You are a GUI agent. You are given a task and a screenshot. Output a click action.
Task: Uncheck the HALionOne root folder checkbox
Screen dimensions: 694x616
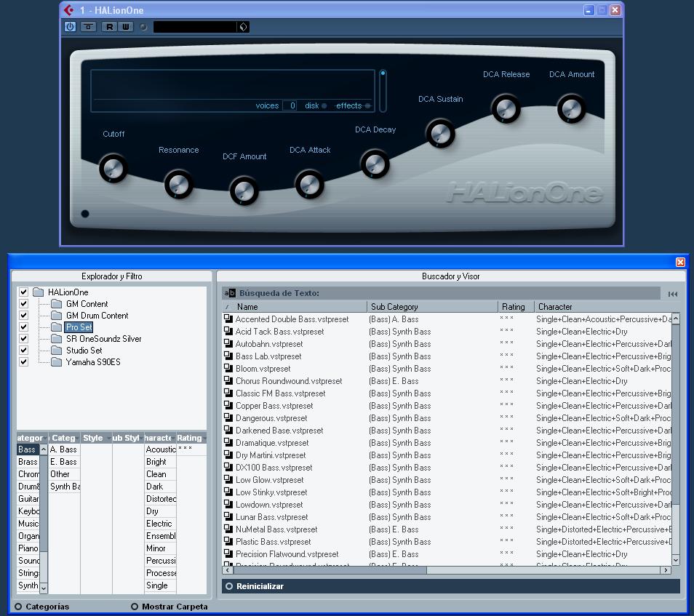pyautogui.click(x=23, y=292)
